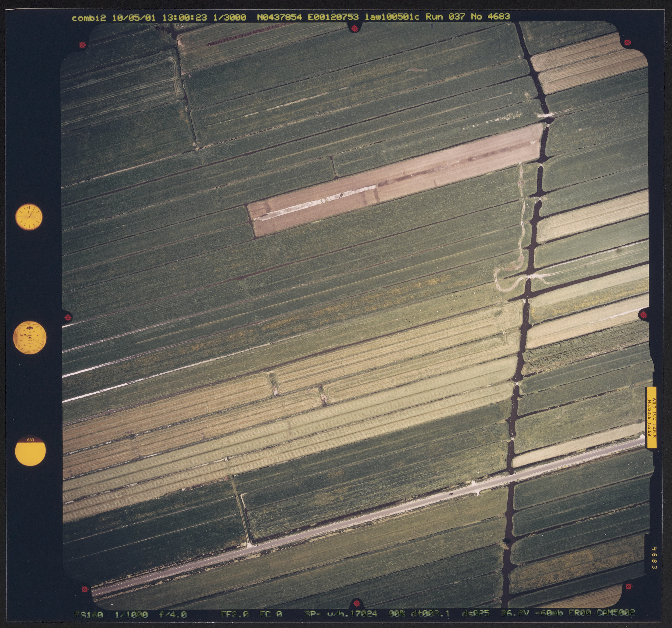Click the bottom-left red fiducial mark

(85, 589)
